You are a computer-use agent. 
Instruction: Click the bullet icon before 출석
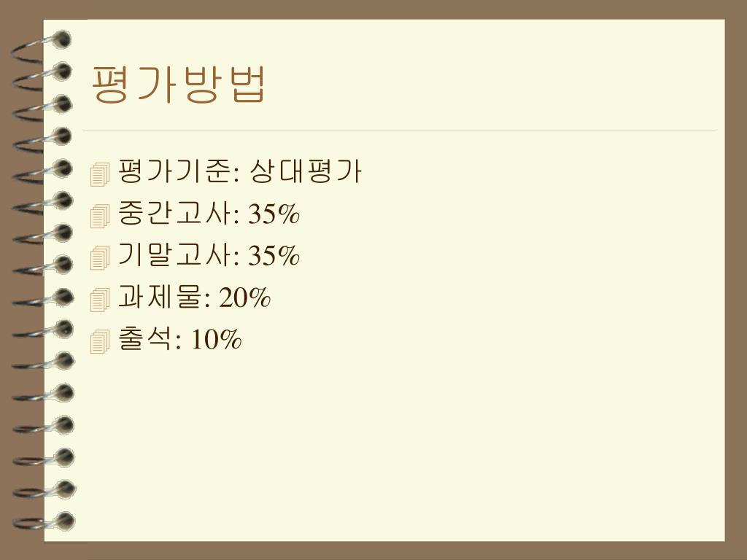99,341
